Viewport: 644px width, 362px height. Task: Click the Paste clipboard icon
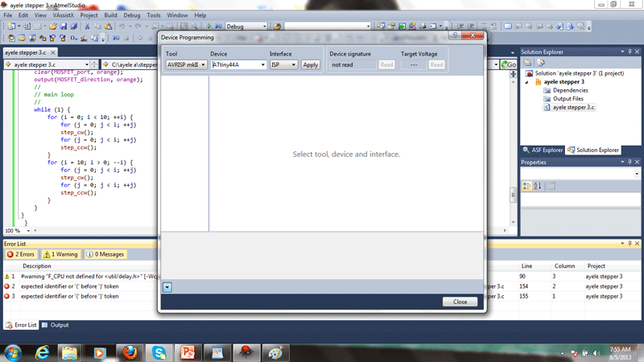109,27
